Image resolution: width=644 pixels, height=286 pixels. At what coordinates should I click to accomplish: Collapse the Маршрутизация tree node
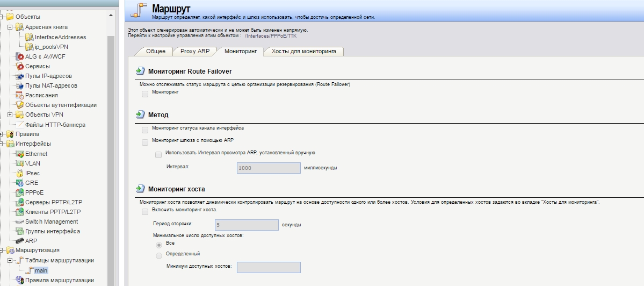tap(1, 251)
